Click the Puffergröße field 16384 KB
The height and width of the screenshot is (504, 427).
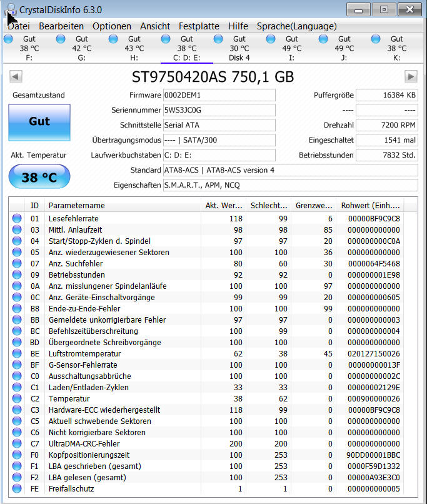(387, 95)
